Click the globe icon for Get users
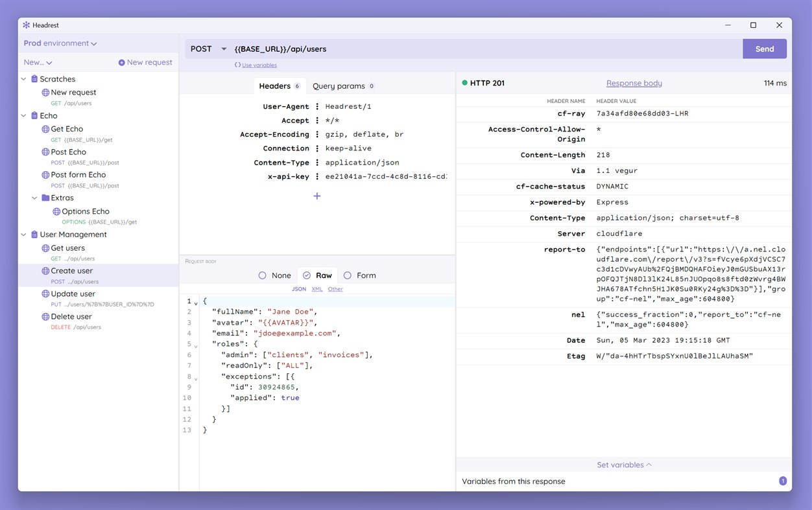Image resolution: width=812 pixels, height=510 pixels. click(45, 248)
